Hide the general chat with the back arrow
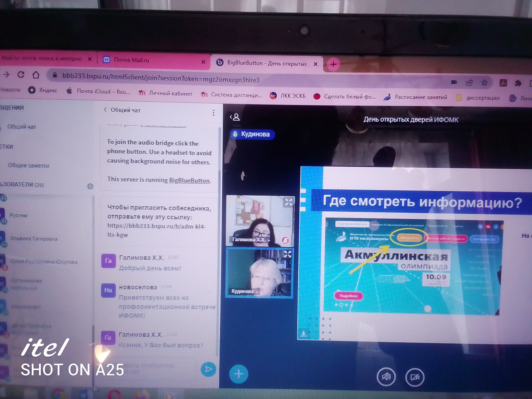 click(105, 110)
